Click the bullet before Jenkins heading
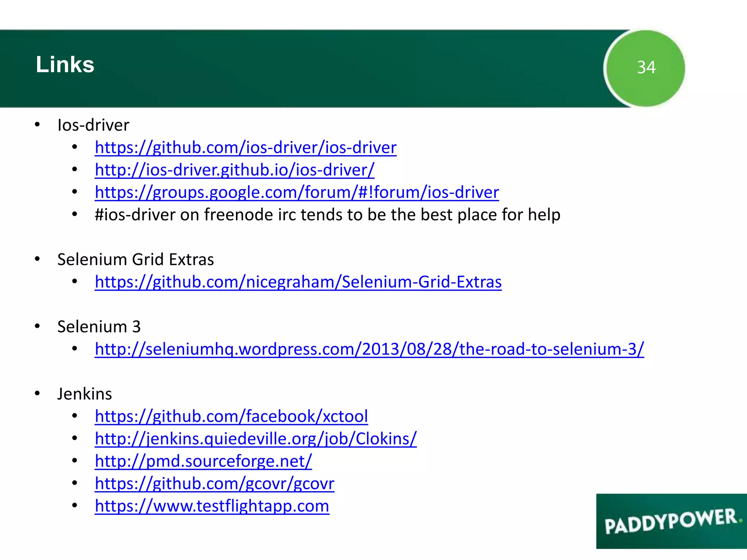Screen dimensions: 747x560 (x=37, y=393)
